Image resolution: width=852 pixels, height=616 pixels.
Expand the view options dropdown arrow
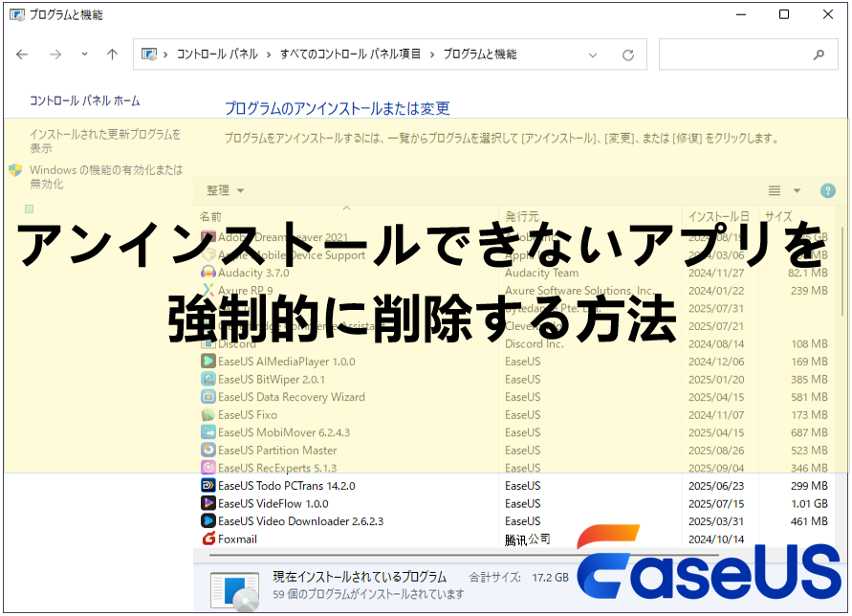pos(797,190)
